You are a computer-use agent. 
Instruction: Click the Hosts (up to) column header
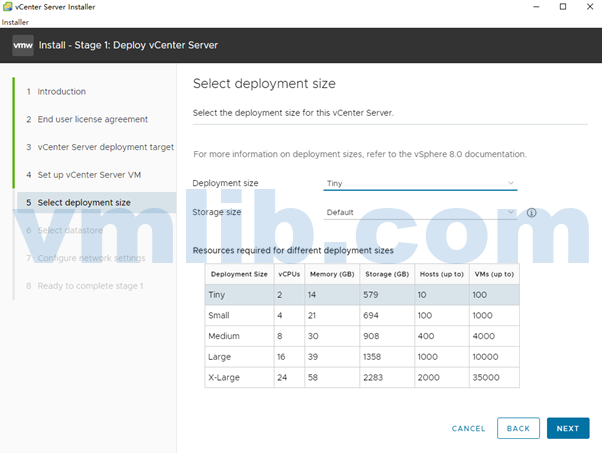coord(442,274)
